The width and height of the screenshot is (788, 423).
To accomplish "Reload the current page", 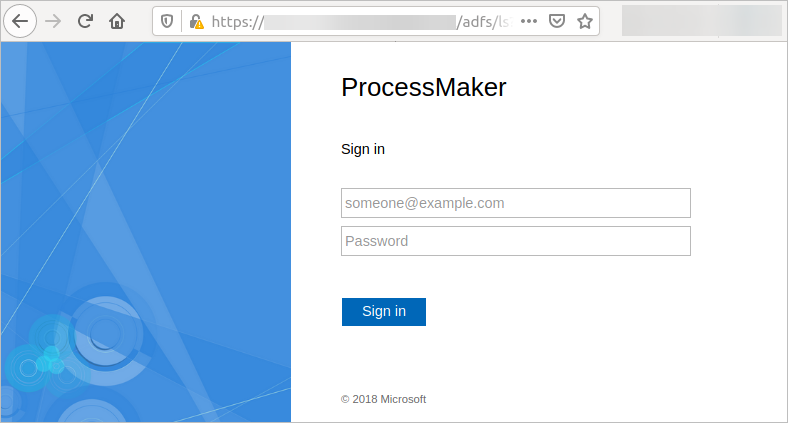I will tap(85, 20).
